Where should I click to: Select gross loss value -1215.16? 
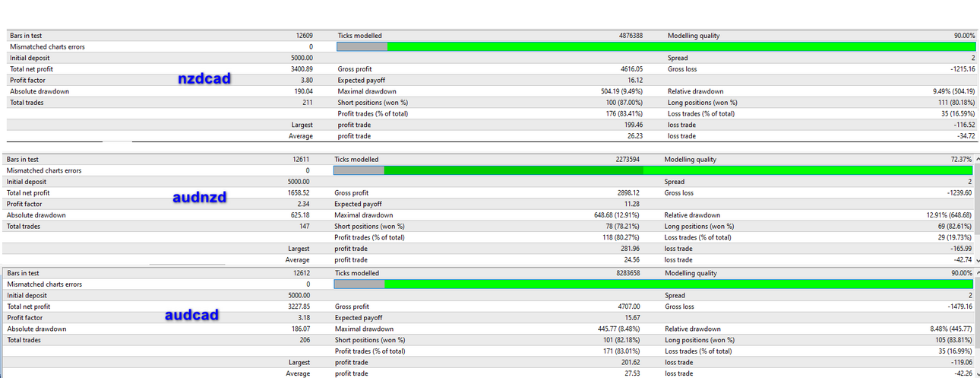[961, 69]
